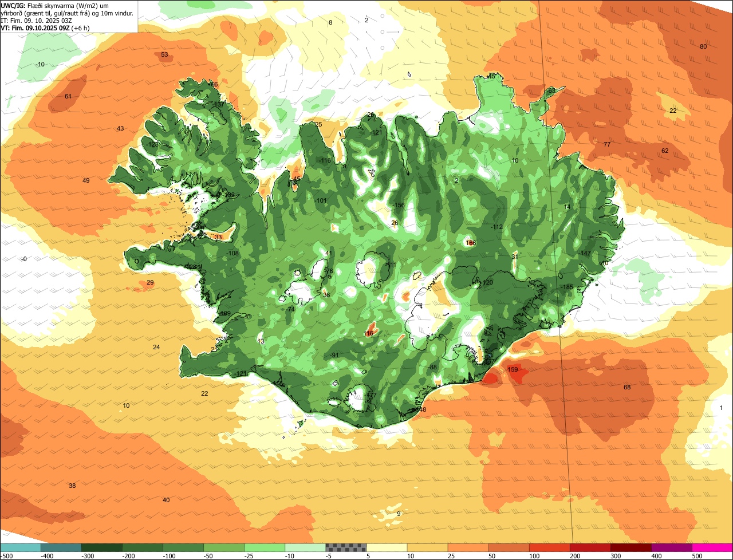Click the legend label '-500'
The width and height of the screenshot is (733, 560).
point(6,555)
